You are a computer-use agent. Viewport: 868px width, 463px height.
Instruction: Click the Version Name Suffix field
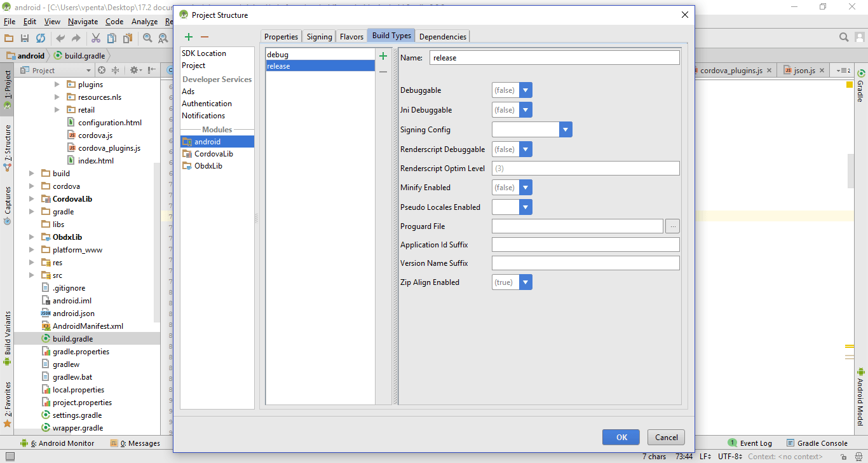(586, 263)
